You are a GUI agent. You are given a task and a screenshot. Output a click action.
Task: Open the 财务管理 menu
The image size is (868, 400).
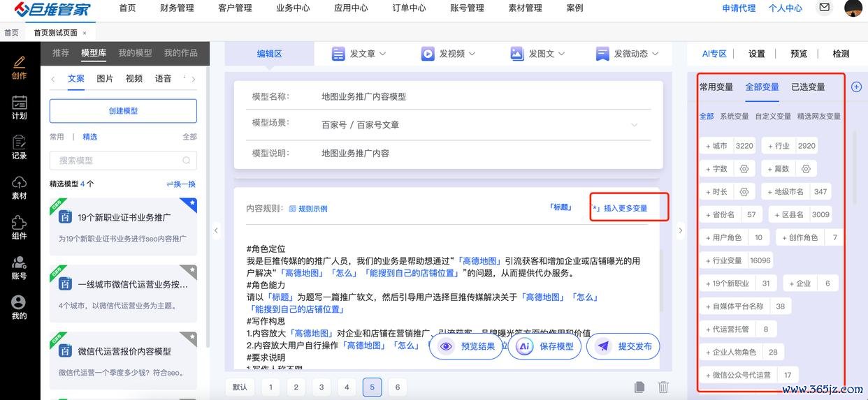(177, 8)
